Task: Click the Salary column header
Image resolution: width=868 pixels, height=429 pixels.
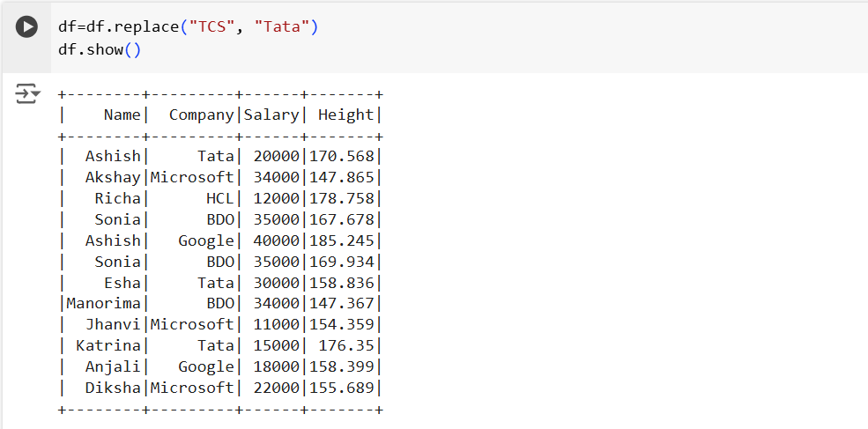Action: point(271,115)
